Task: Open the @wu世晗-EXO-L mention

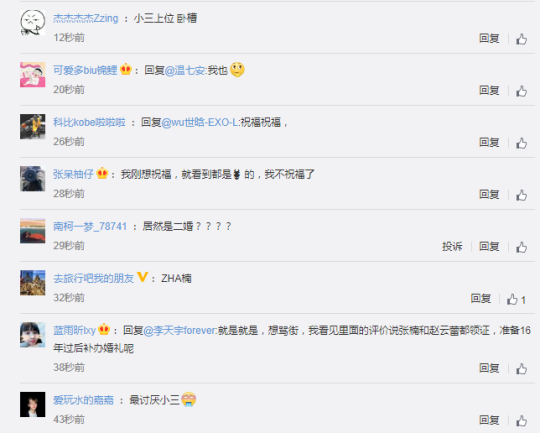Action: tap(200, 122)
